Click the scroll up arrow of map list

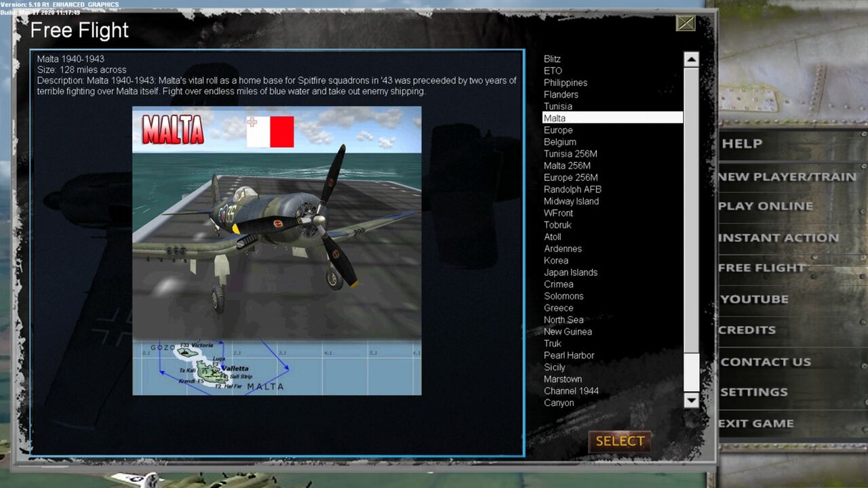click(691, 60)
